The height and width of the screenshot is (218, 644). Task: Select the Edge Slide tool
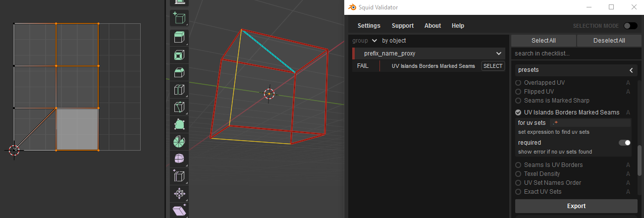(x=179, y=176)
